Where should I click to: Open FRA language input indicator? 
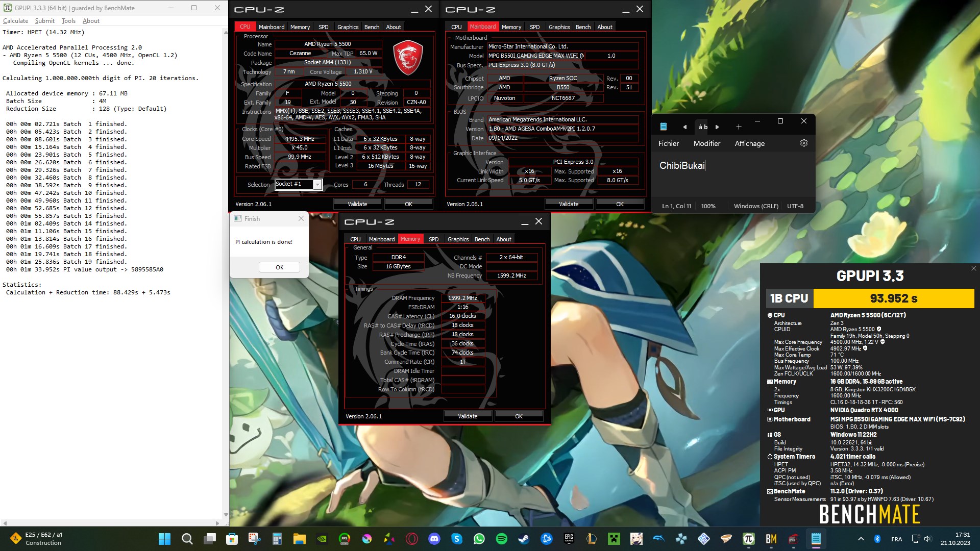[x=896, y=539]
